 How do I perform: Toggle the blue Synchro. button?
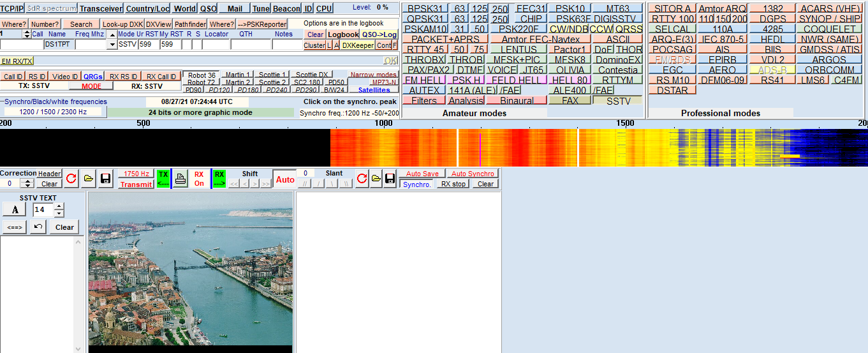(416, 184)
